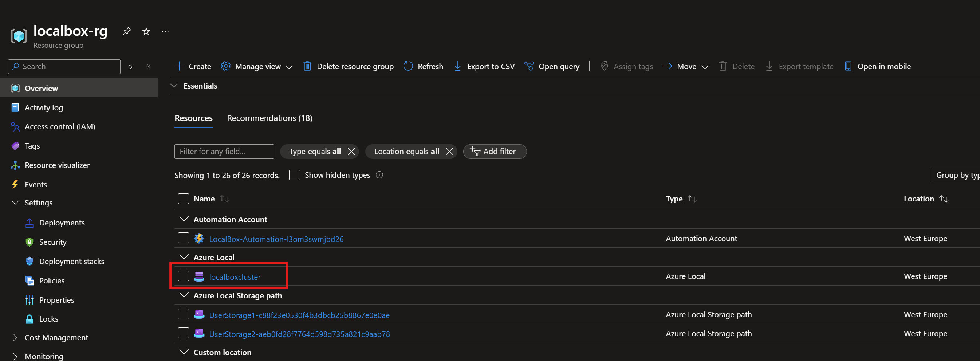Click the Security shield icon
The width and height of the screenshot is (980, 361).
(29, 242)
